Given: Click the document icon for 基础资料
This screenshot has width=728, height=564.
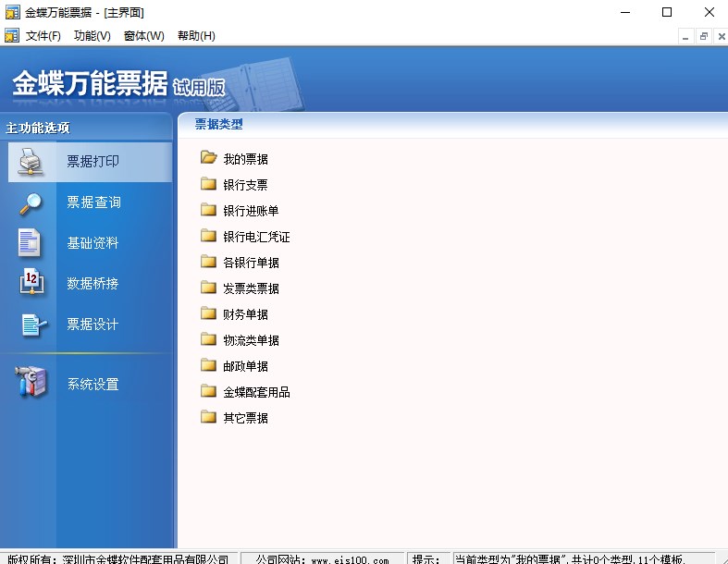Looking at the screenshot, I should [x=31, y=243].
